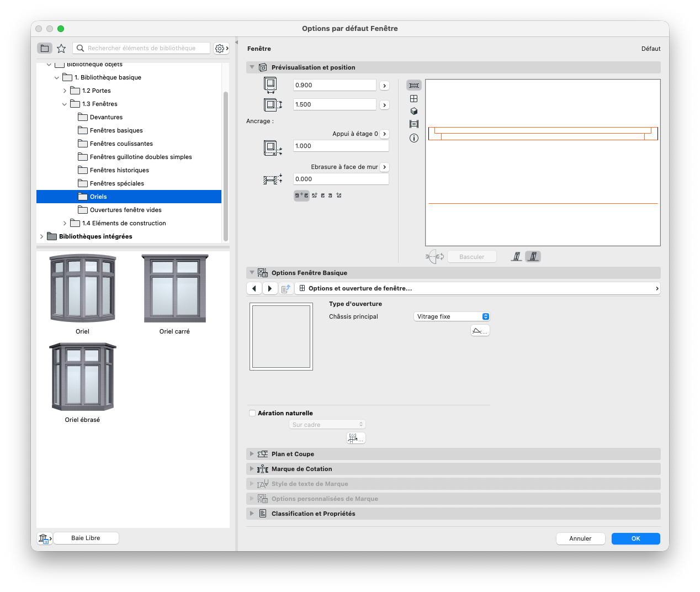Open arrow menu next to 0.900 width
The width and height of the screenshot is (700, 592).
(x=385, y=86)
